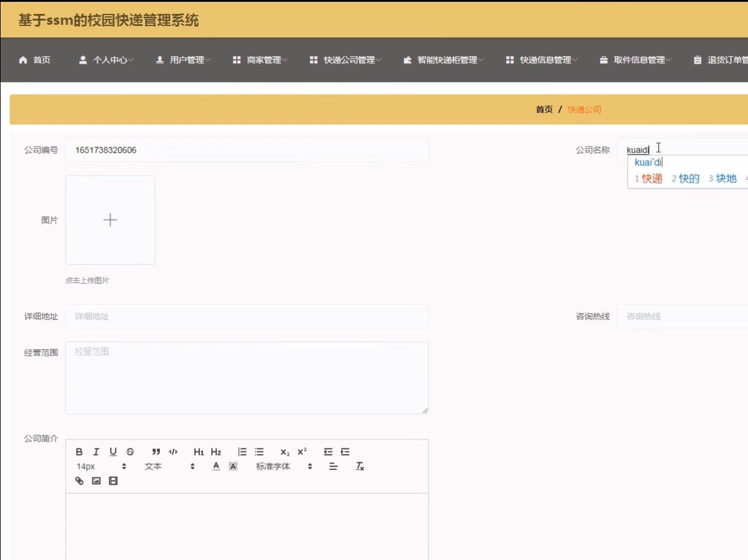Toggle bold formatting in company intro editor
The image size is (748, 560).
coord(78,451)
